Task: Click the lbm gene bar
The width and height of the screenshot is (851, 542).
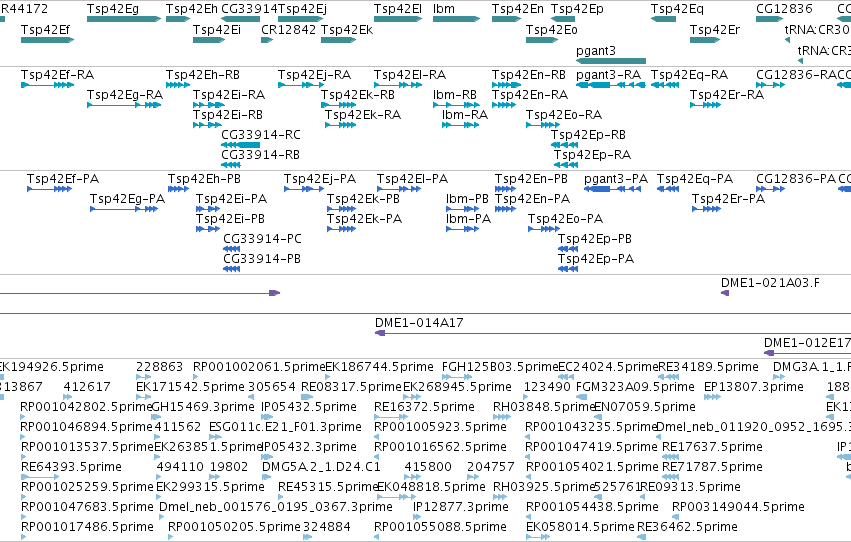Action: click(456, 19)
